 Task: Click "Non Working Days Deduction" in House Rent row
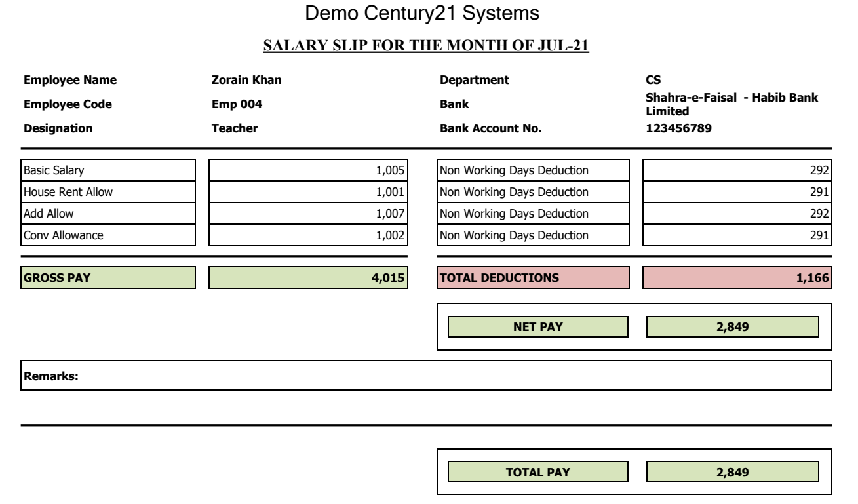(x=534, y=192)
